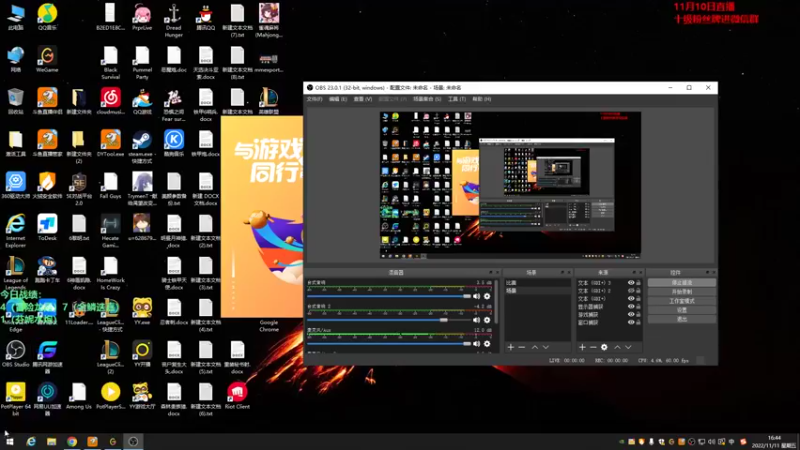Select the ToDesk desktop icon

(x=47, y=228)
